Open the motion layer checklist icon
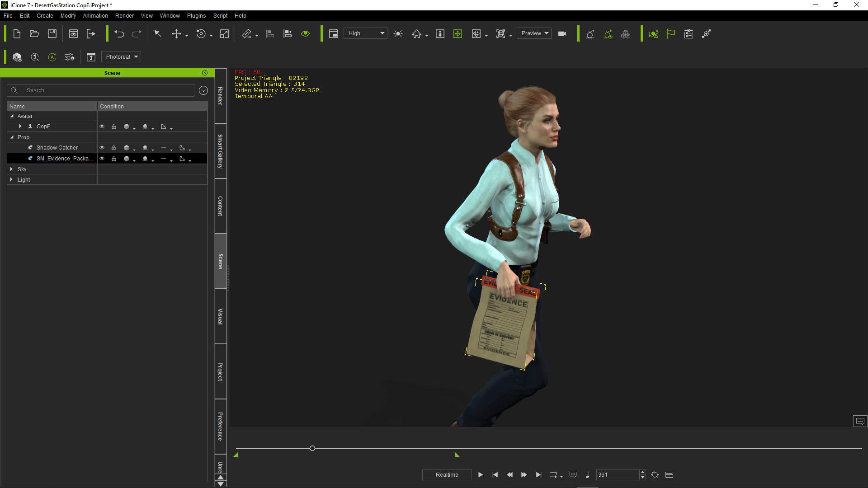The image size is (868, 488). pyautogui.click(x=689, y=34)
